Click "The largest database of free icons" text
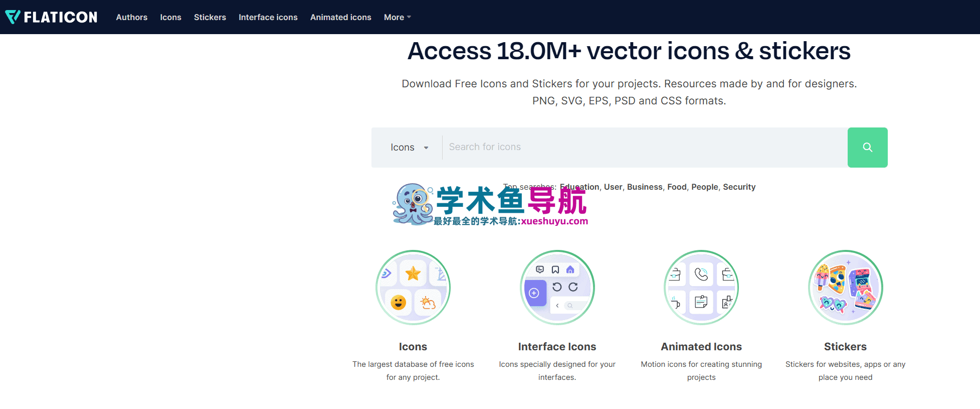 click(413, 364)
